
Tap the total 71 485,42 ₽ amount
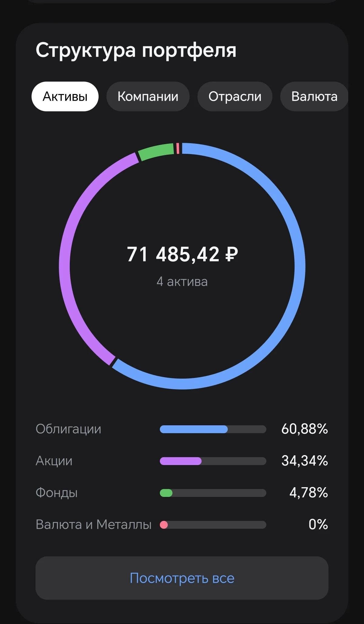coord(182,254)
